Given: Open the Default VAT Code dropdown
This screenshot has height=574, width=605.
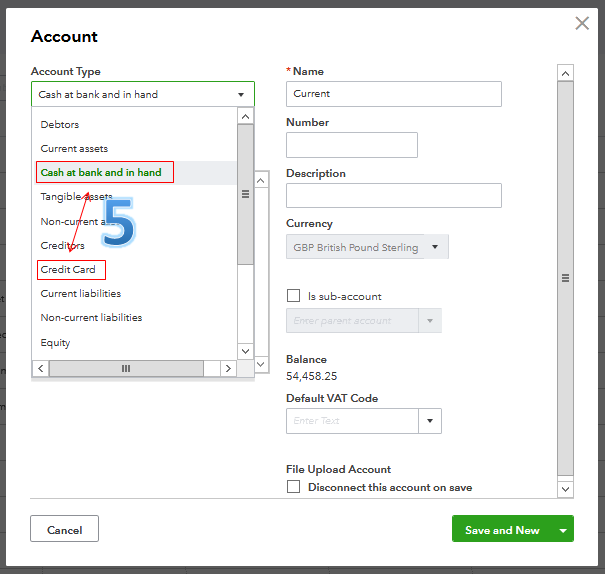Looking at the screenshot, I should click(x=430, y=421).
